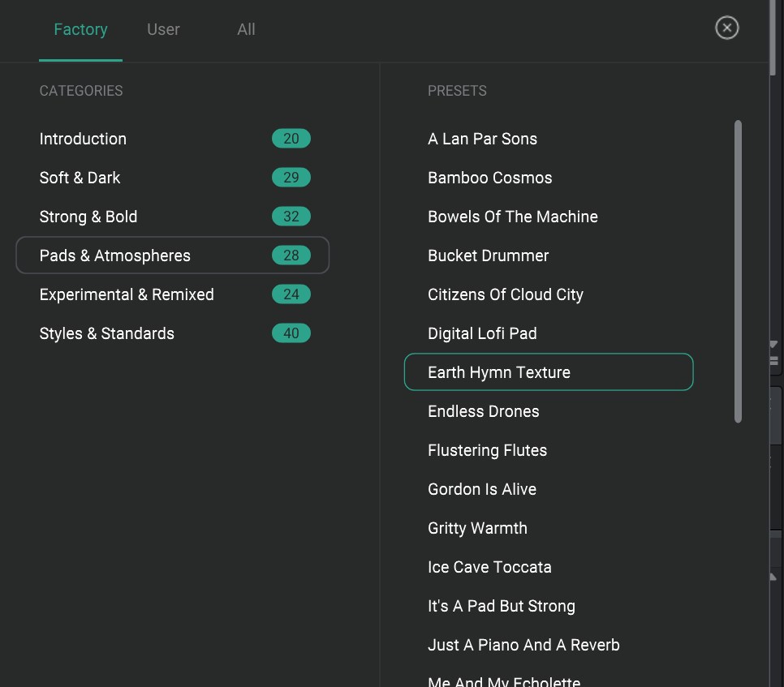Close the preset browser panel
Screen dimensions: 784x687
(726, 28)
